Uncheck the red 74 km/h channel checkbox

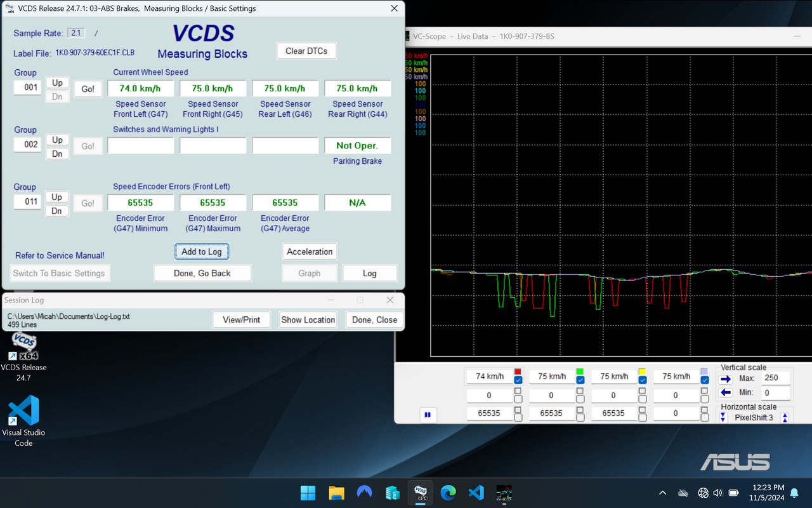pyautogui.click(x=518, y=380)
